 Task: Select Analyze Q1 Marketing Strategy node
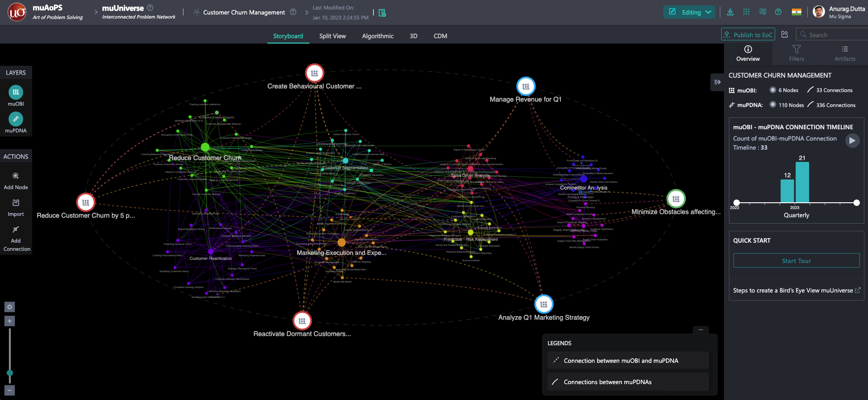click(x=544, y=304)
